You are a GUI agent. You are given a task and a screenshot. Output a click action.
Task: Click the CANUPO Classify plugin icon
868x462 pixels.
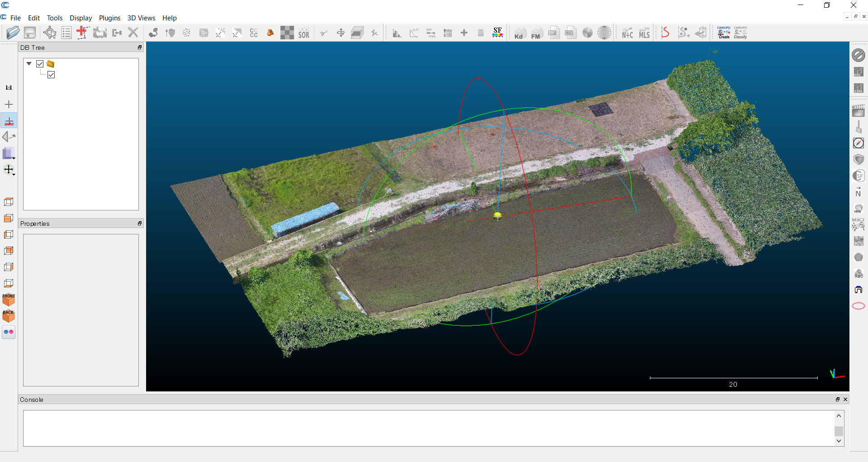click(x=740, y=33)
